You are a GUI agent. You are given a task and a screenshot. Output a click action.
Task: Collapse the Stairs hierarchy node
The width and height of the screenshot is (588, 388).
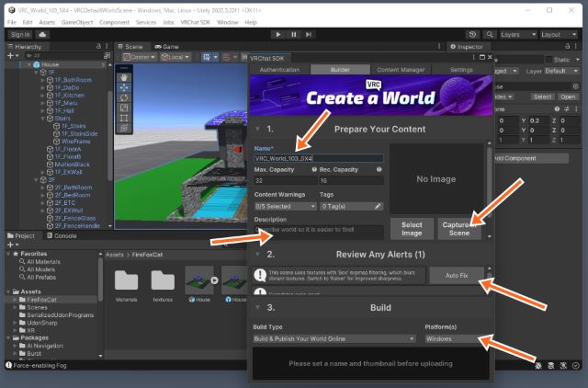point(43,119)
